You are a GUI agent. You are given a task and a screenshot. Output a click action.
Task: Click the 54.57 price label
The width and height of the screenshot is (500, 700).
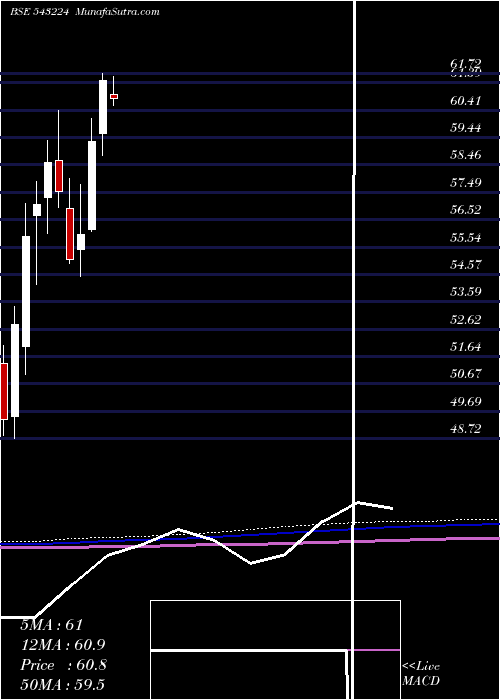point(466,265)
